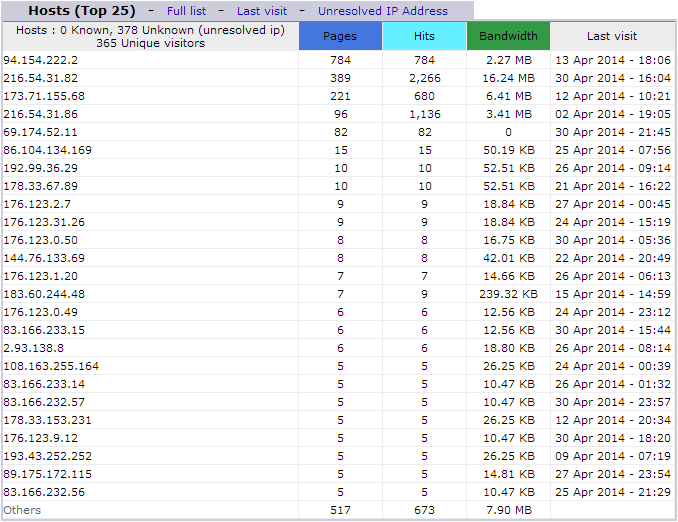Select host 176.123.9.12
This screenshot has height=522, width=678.
(41, 439)
